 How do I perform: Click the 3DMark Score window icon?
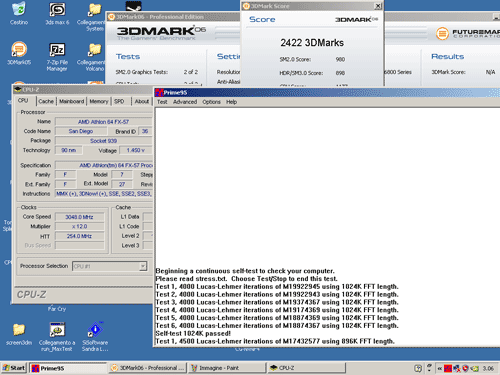[x=246, y=6]
